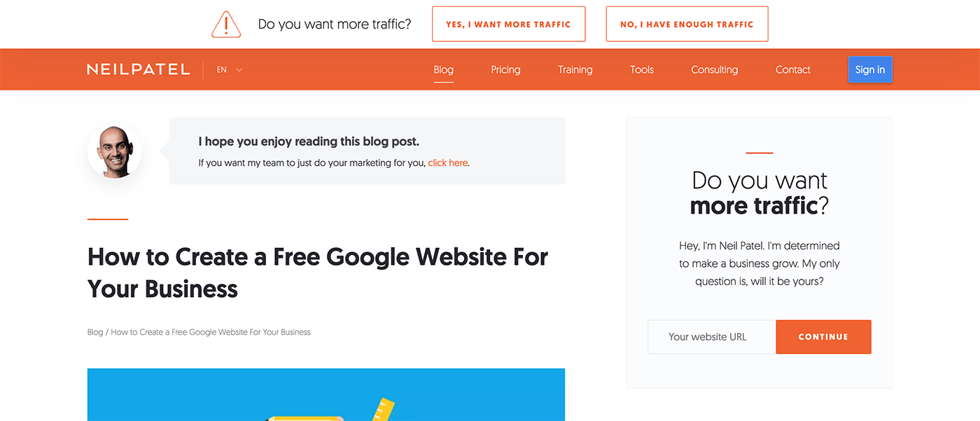Screen dimensions: 980x421
Task: Navigate to the Training section
Action: coord(575,69)
